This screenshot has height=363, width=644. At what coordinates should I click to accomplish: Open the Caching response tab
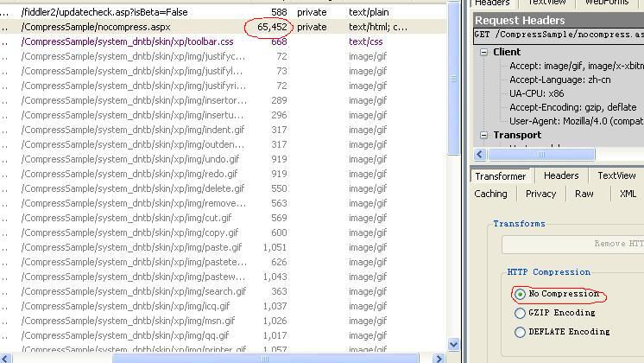coord(490,194)
